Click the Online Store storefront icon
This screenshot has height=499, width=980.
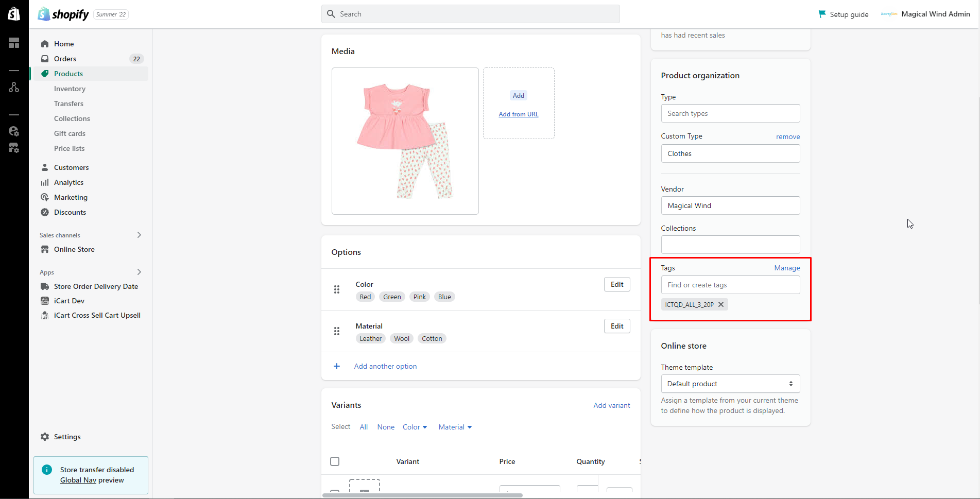click(45, 249)
